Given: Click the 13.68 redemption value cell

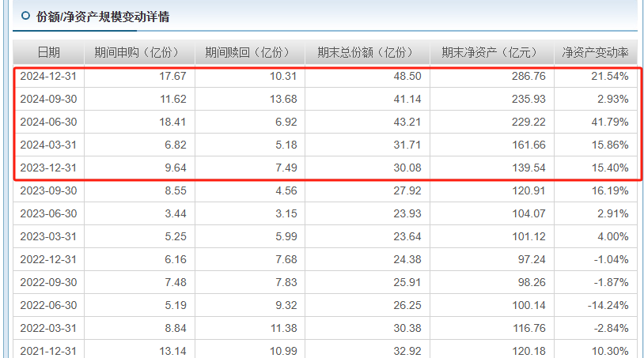Looking at the screenshot, I should coord(283,99).
